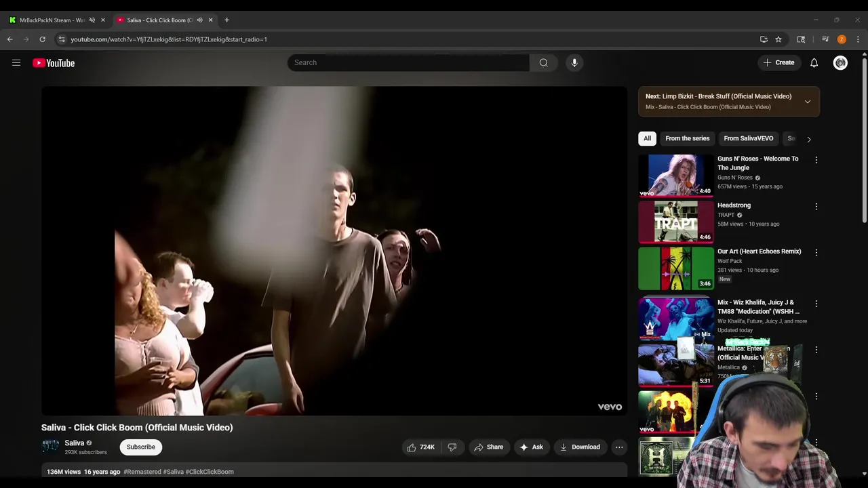
Task: Open the TRAPT Headstrong thumbnail
Action: 676,222
